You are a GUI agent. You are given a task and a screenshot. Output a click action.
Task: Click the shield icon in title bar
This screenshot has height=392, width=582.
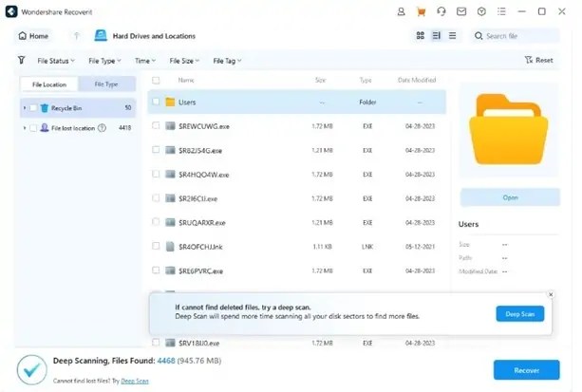(x=481, y=12)
